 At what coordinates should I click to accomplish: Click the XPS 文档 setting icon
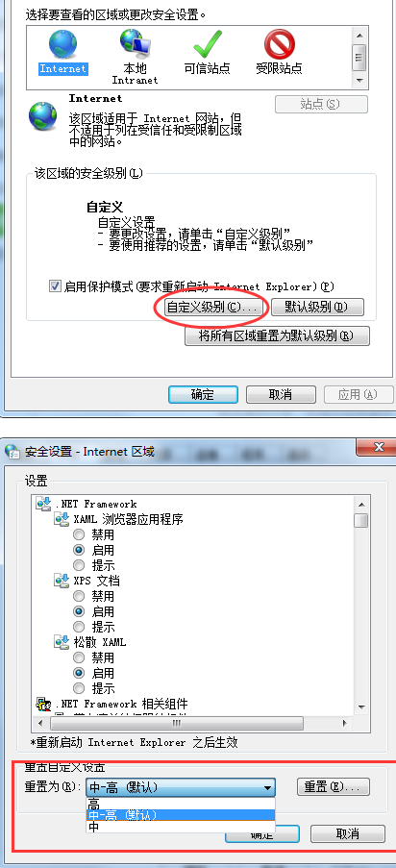(x=61, y=581)
